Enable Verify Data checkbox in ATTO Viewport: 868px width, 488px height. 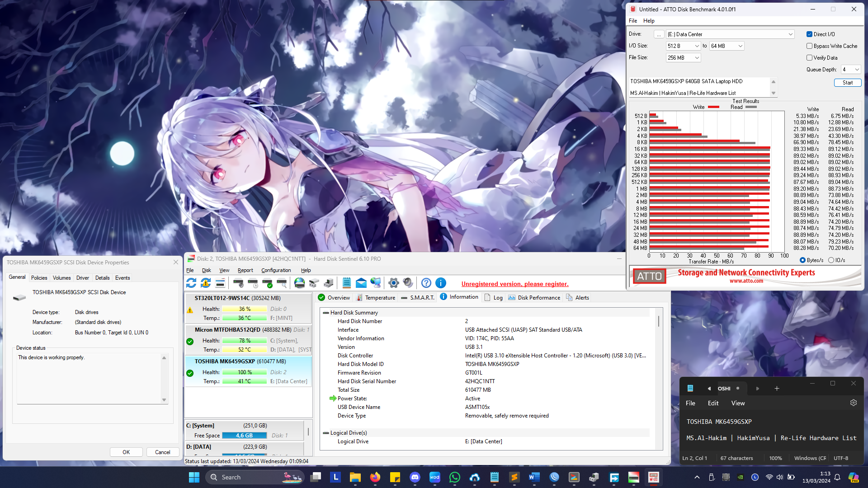809,58
